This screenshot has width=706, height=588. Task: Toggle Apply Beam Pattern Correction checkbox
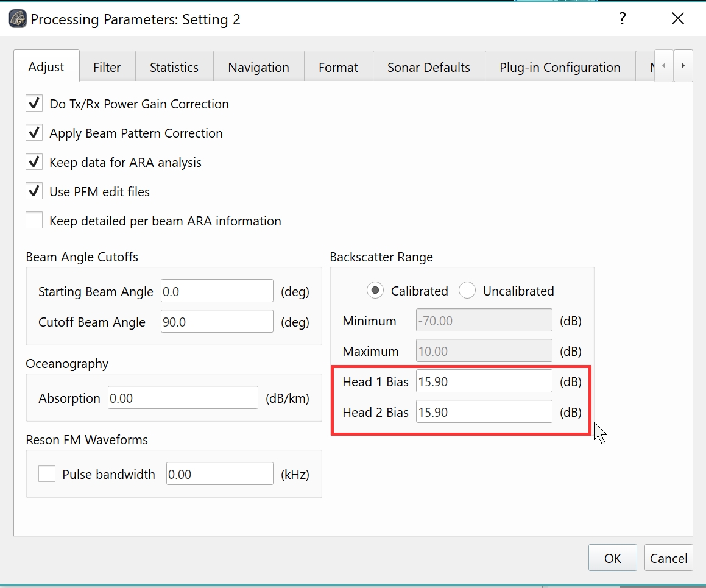click(34, 133)
